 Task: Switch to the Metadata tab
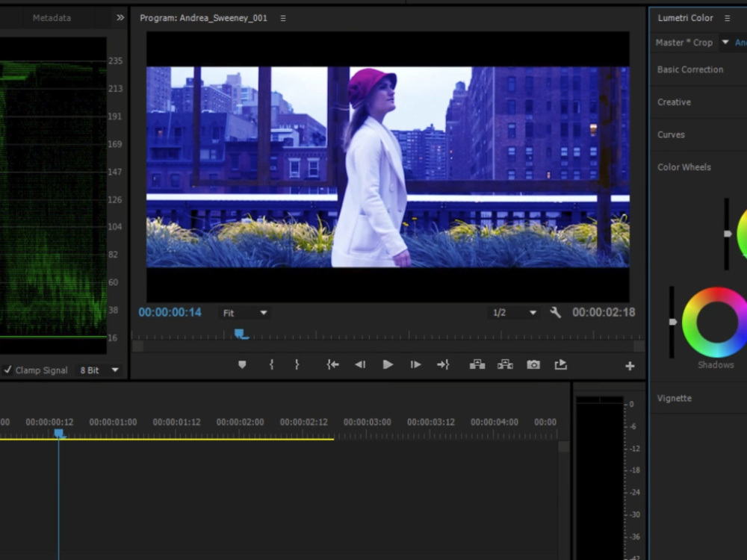pos(52,18)
